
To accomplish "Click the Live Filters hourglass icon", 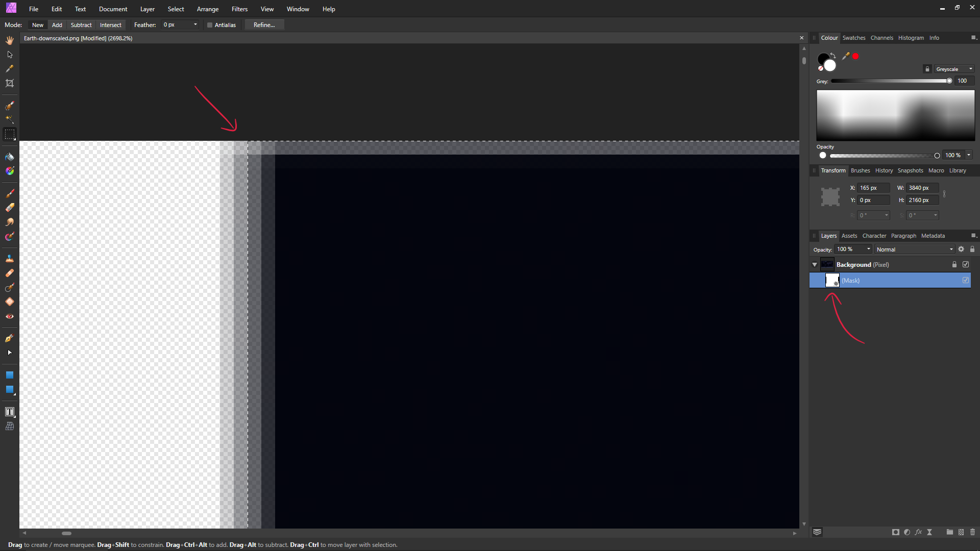I will [x=929, y=532].
